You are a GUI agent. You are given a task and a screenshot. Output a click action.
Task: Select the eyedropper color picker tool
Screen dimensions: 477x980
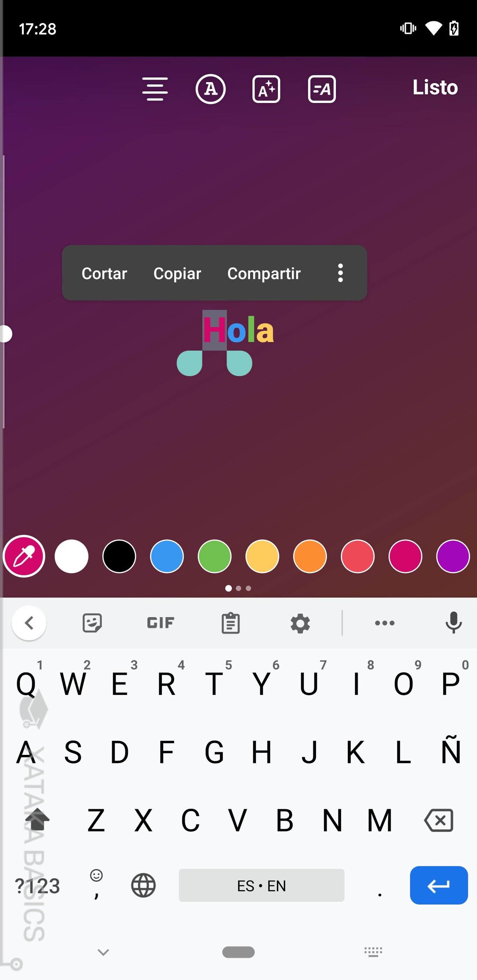coord(24,556)
